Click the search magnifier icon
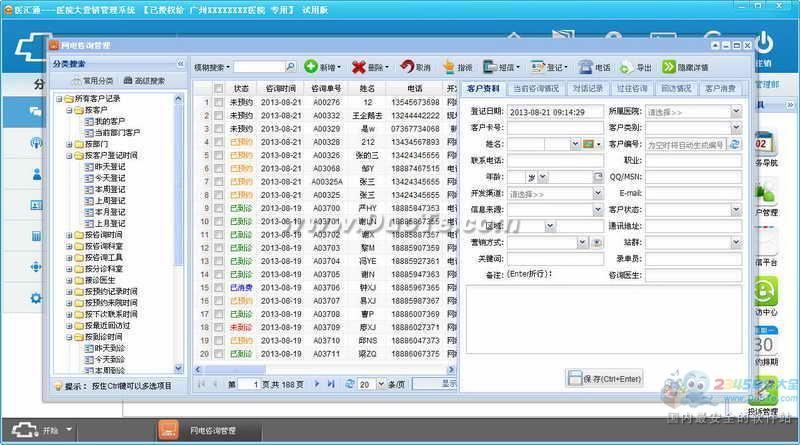Image resolution: width=800 pixels, height=445 pixels. [x=291, y=67]
